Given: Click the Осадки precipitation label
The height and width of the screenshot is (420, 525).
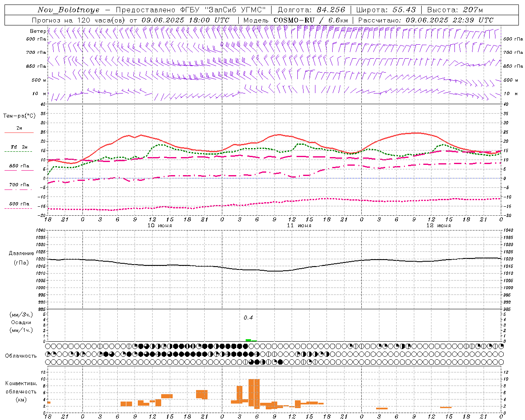Looking at the screenshot, I should tap(21, 322).
